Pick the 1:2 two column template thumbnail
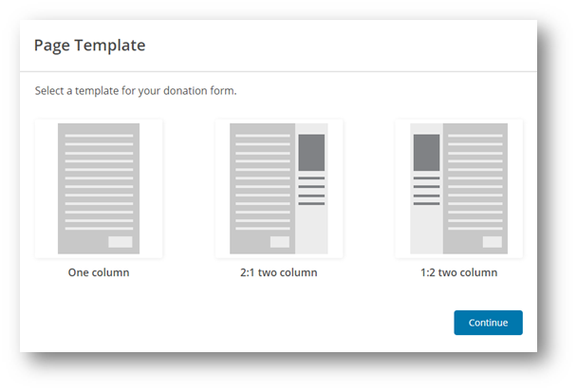The width and height of the screenshot is (577, 392). (x=458, y=189)
